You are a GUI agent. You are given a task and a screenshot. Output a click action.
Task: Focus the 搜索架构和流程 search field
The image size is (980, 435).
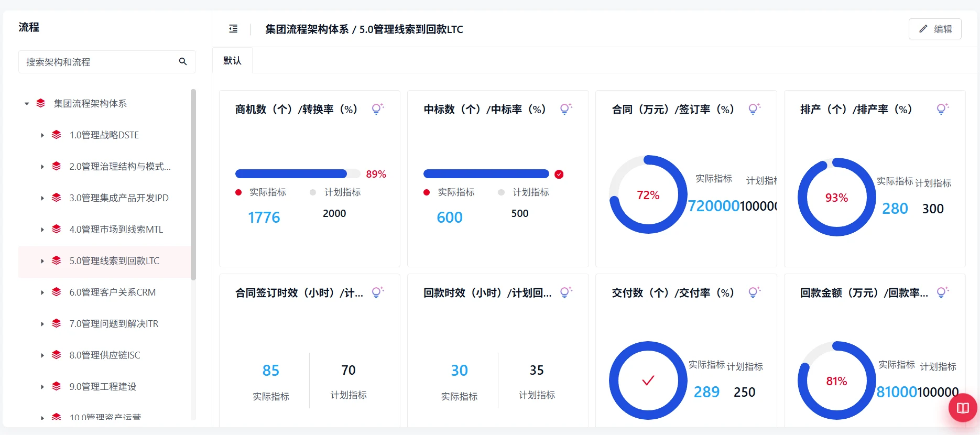point(107,62)
